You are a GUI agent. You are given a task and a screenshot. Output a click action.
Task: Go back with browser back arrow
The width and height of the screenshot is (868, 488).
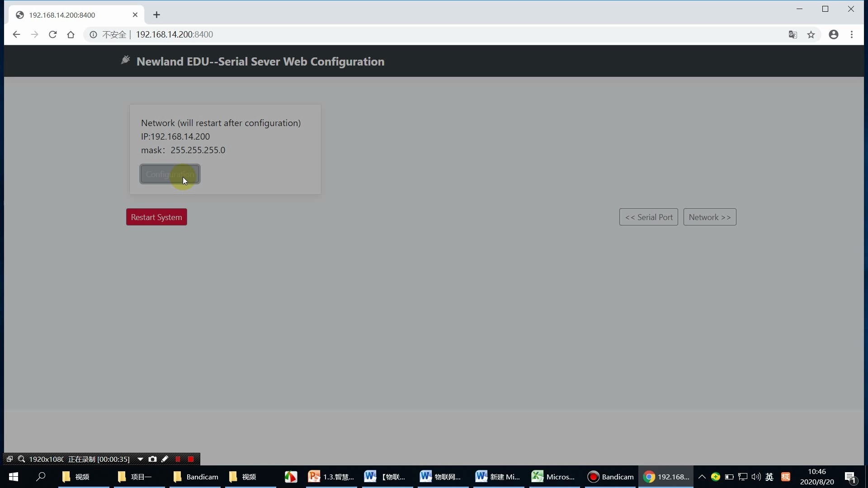(x=16, y=34)
